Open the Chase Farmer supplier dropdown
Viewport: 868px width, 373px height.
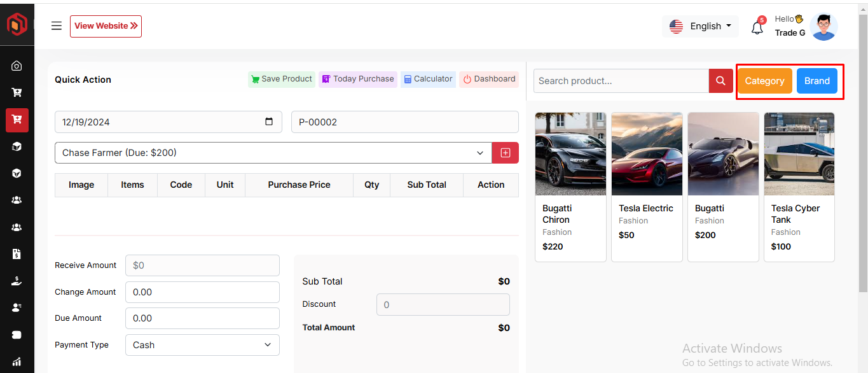pos(273,153)
